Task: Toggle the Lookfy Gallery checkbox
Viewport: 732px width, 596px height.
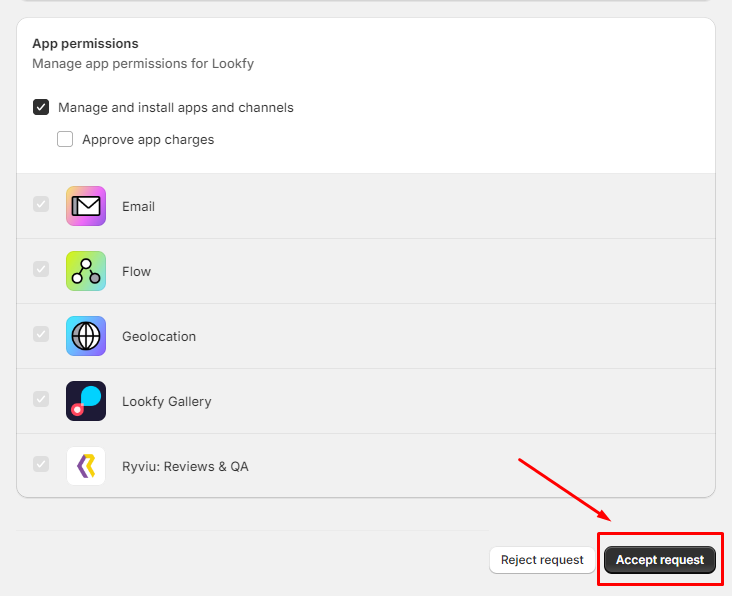Action: [x=41, y=399]
